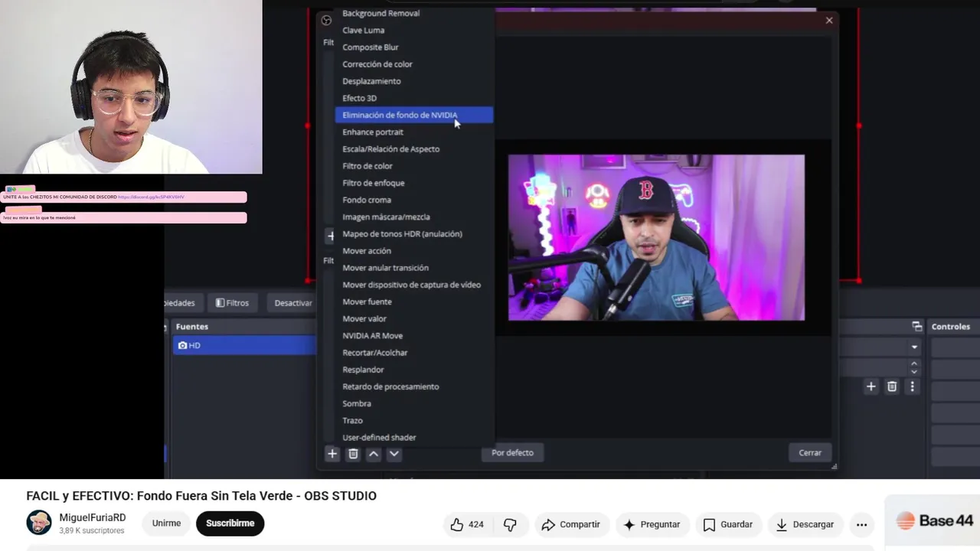Open Filtros button in source toolbar
Screen dimensions: 980x551
point(232,303)
